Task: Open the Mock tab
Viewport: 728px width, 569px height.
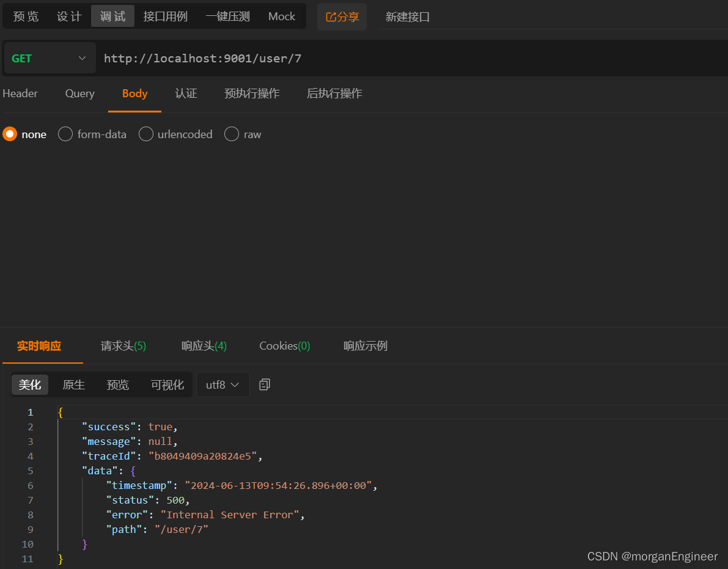Action: point(281,17)
